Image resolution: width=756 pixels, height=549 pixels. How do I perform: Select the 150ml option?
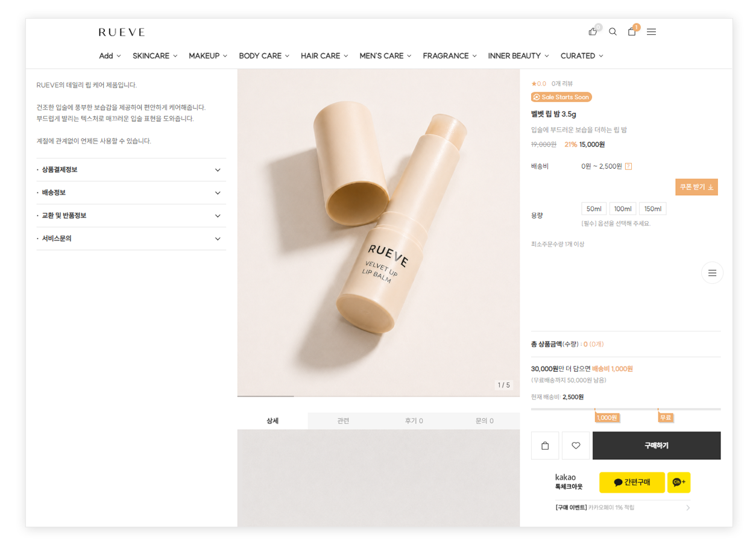click(652, 209)
